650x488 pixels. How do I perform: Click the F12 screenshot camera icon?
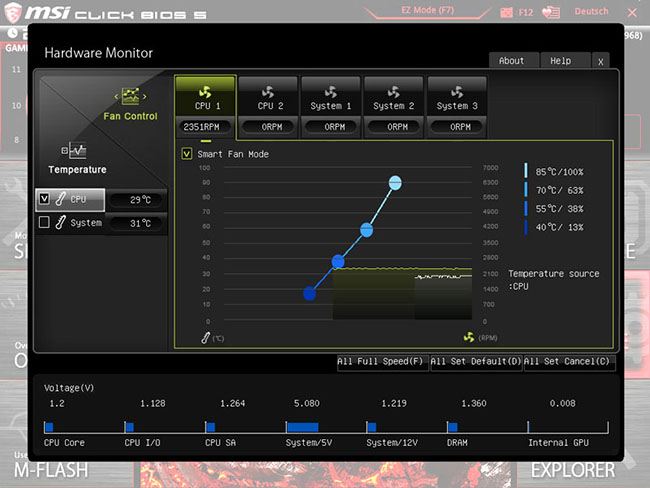pyautogui.click(x=506, y=12)
